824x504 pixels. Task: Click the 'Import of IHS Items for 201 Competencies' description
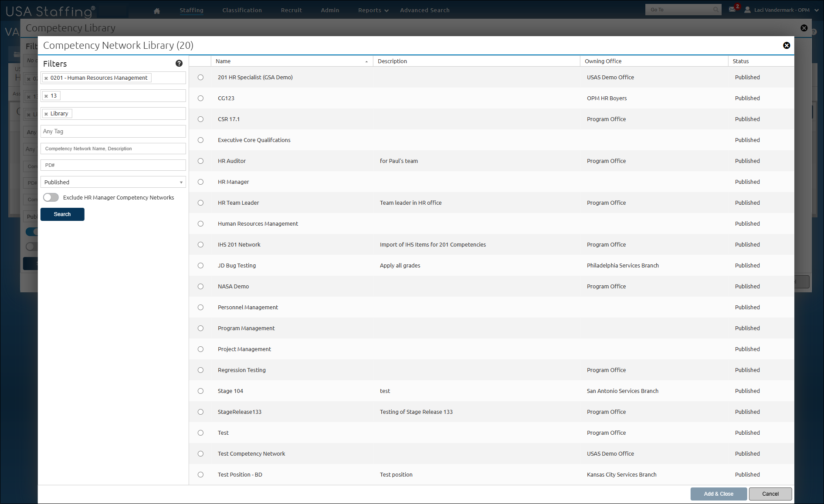[433, 244]
